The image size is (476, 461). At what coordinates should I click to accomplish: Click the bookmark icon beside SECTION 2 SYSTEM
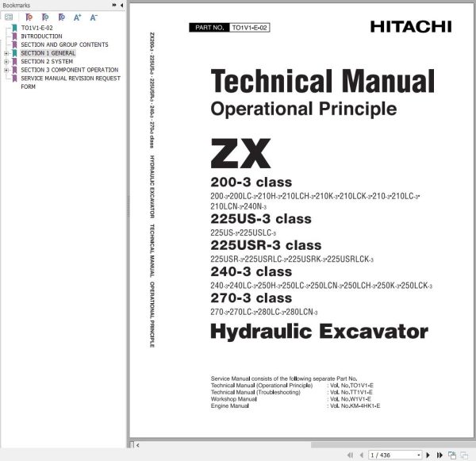(x=14, y=62)
